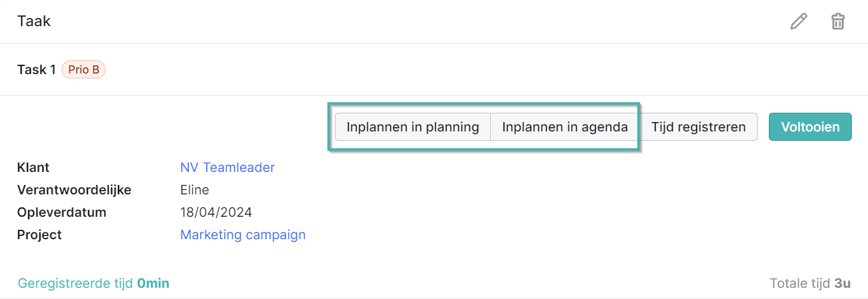Screen dimensions: 868x299
Task: Click the Taak panel header
Action: [34, 21]
